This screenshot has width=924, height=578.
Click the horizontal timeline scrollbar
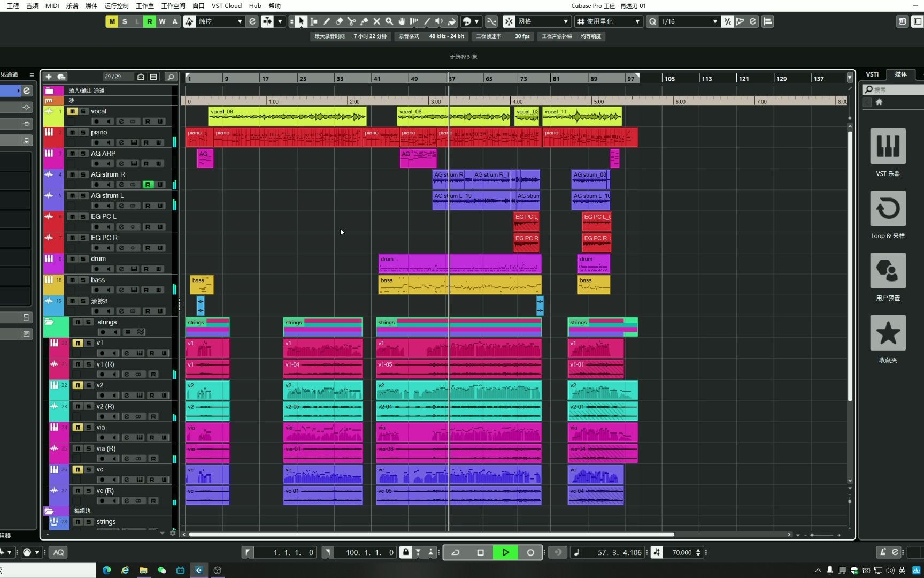click(432, 534)
